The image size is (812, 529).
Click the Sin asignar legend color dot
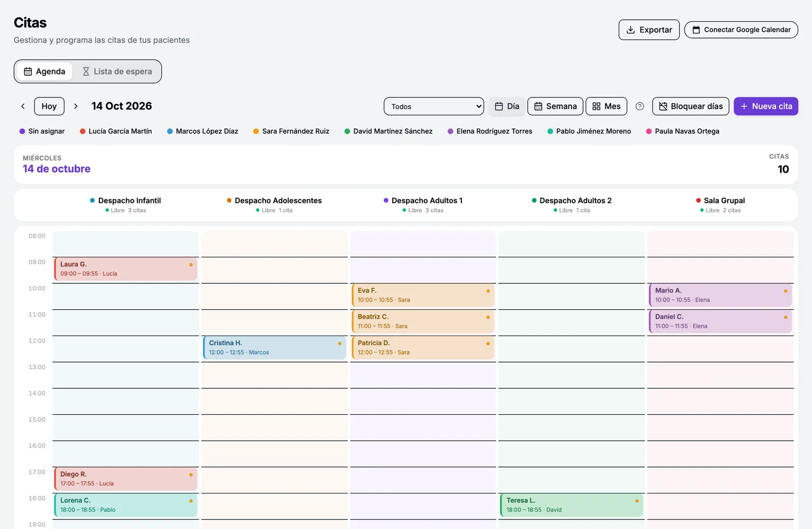tap(22, 131)
